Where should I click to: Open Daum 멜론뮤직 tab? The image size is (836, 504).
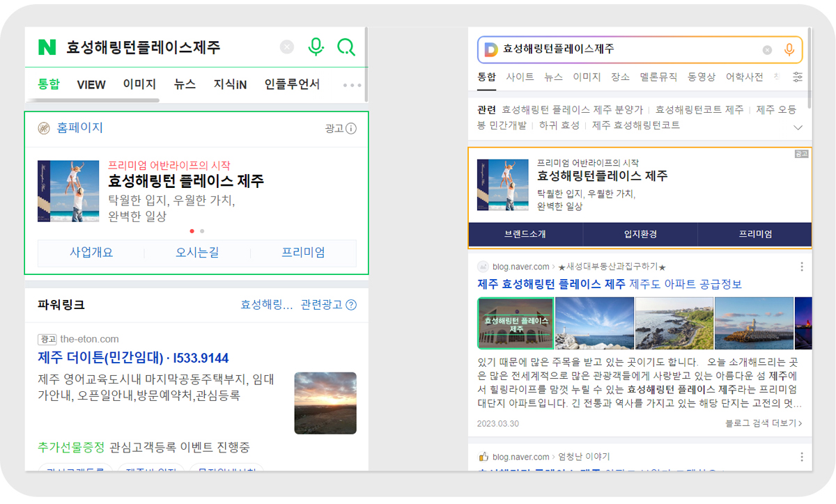tap(658, 77)
